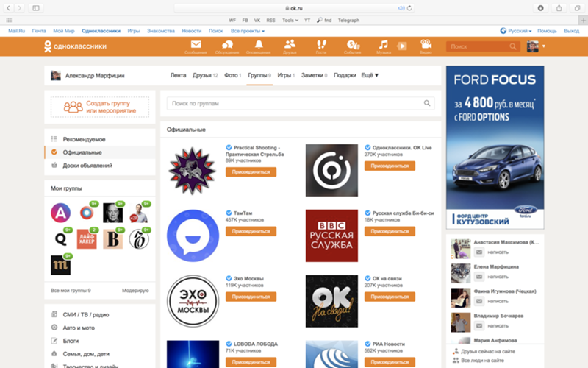Screen dimensions: 588x368
Task: Join ТамТам group
Action: (251, 231)
